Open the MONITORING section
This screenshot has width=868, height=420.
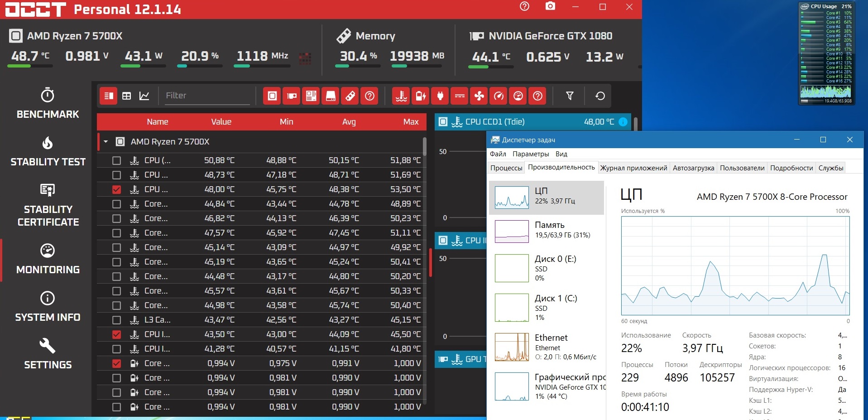click(x=48, y=259)
